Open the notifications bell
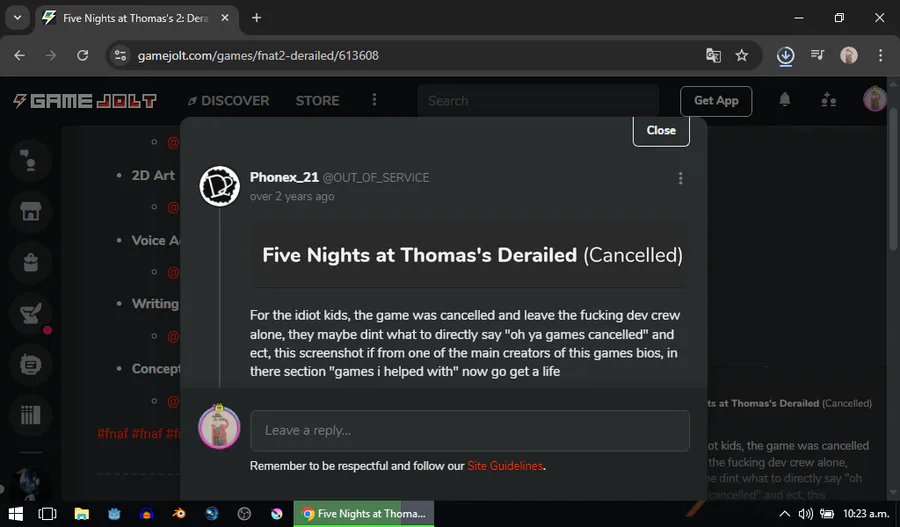Viewport: 900px width, 527px height. pyautogui.click(x=785, y=100)
